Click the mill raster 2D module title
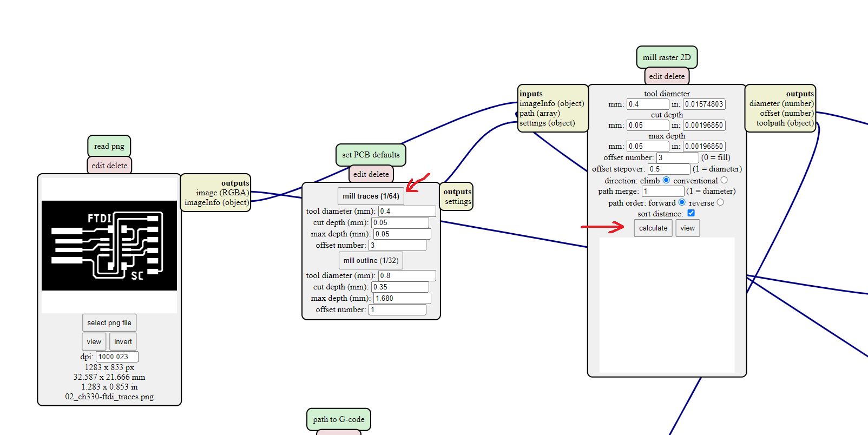 pyautogui.click(x=667, y=57)
